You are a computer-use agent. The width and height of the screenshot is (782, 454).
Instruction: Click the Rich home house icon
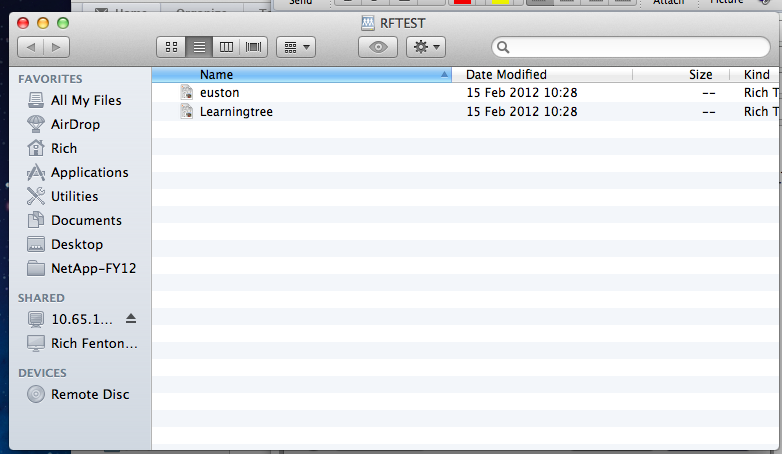pos(36,148)
